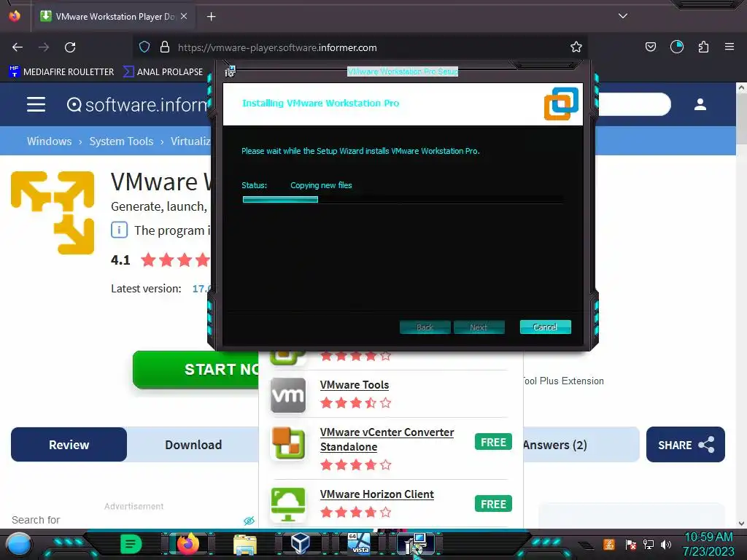Click the Java update tray icon
Image resolution: width=747 pixels, height=560 pixels.
click(609, 544)
